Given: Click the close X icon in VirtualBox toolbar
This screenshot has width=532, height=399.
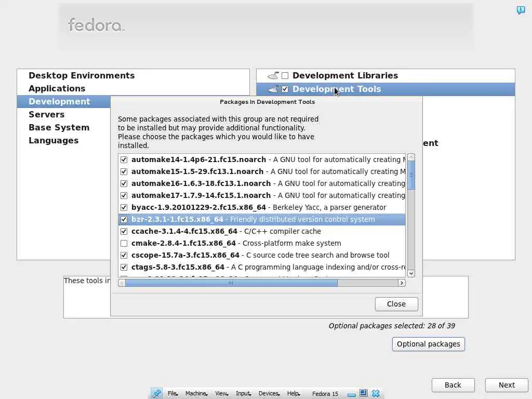Looking at the screenshot, I should click(x=375, y=393).
